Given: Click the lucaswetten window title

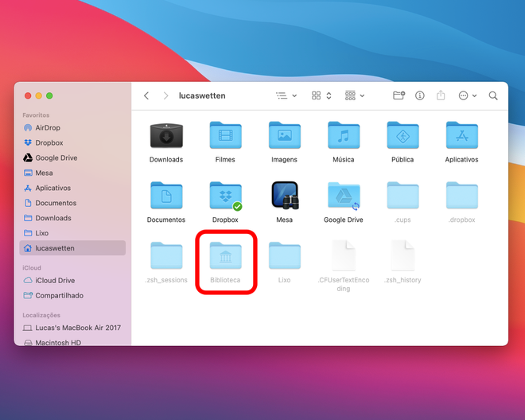Looking at the screenshot, I should click(202, 95).
